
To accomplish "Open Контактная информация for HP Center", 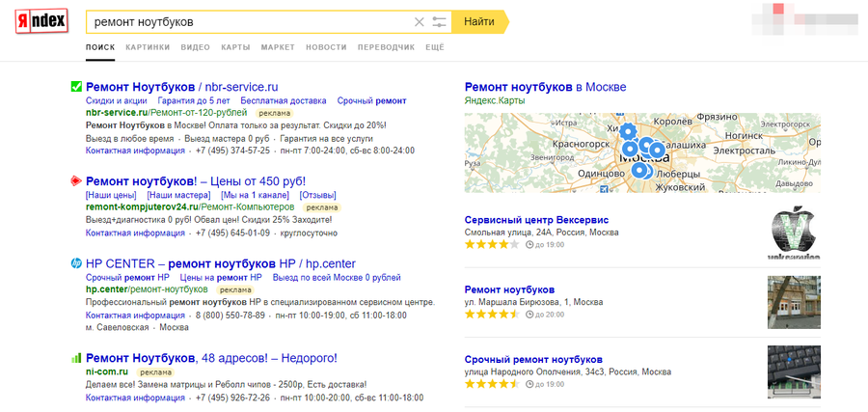I will [135, 316].
